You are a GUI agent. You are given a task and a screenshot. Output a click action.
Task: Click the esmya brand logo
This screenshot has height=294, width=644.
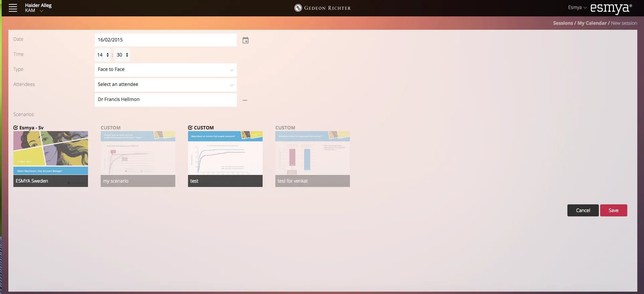(x=611, y=8)
